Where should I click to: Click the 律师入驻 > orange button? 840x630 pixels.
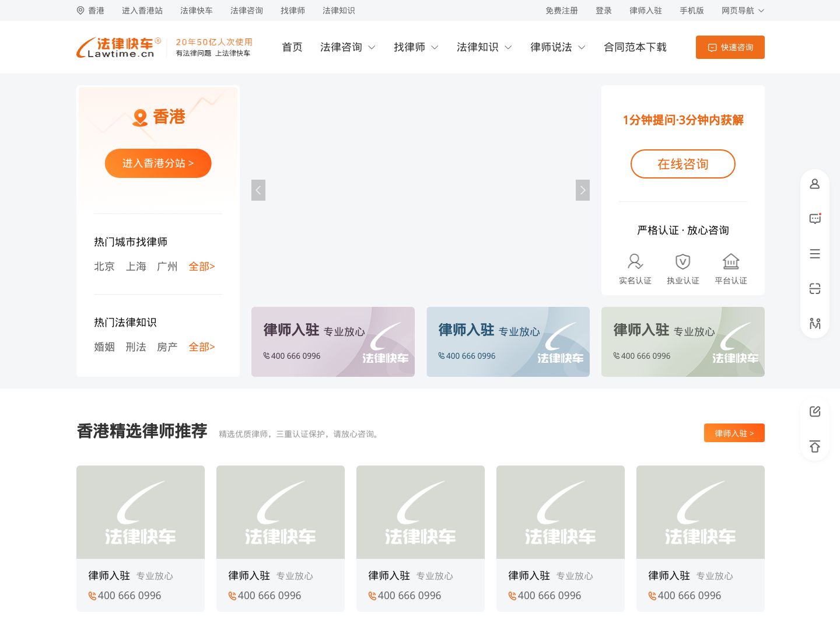[x=734, y=433]
